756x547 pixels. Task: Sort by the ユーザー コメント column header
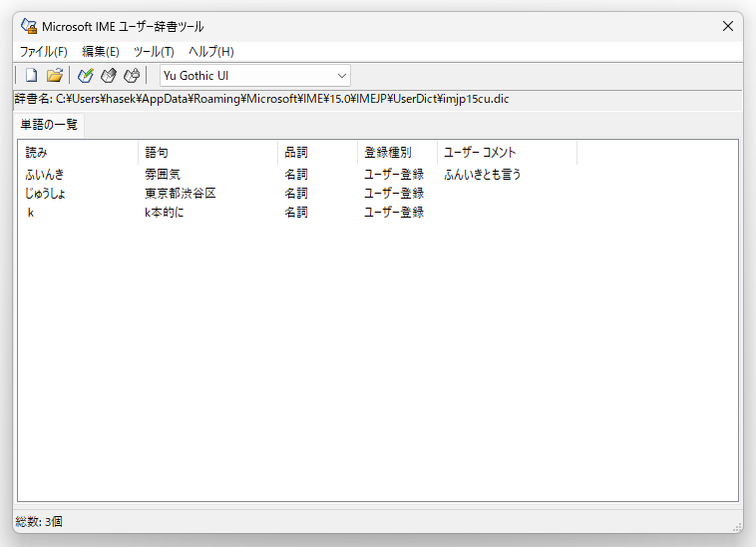click(x=508, y=153)
